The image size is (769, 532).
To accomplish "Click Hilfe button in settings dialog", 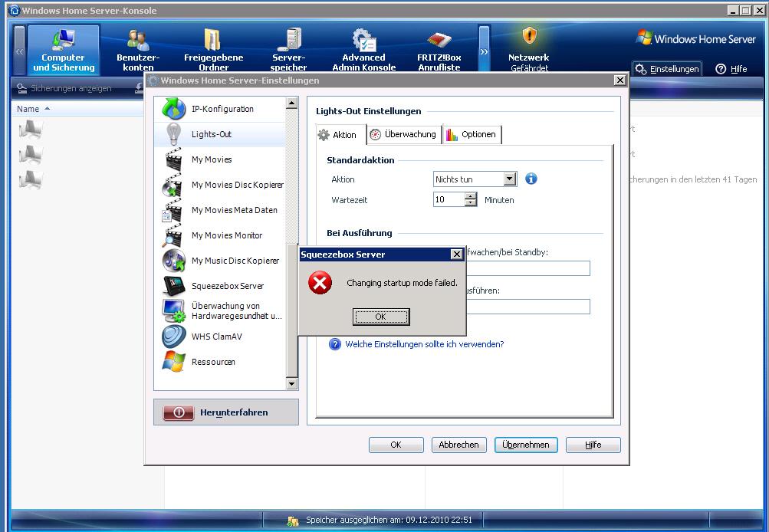I will pyautogui.click(x=593, y=445).
